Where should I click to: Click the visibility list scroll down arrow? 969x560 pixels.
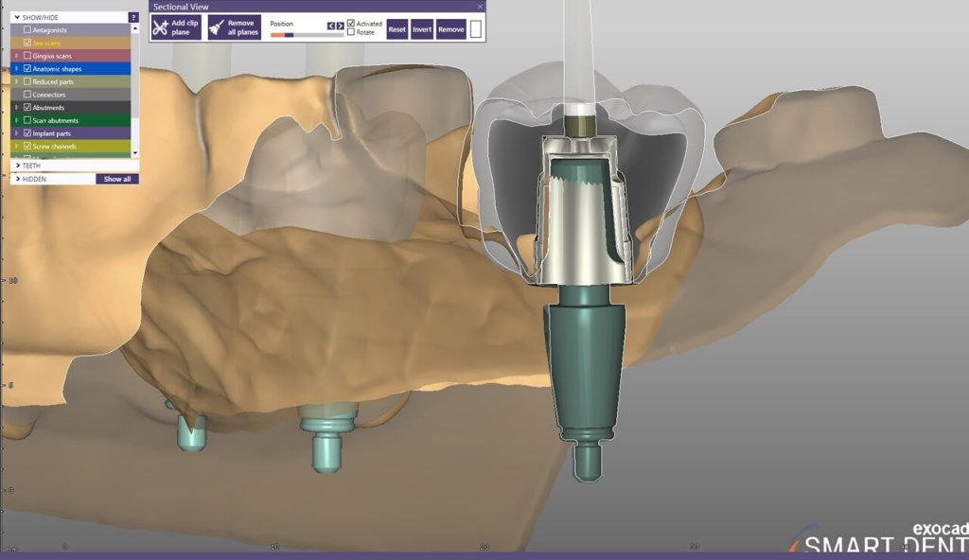click(x=134, y=152)
